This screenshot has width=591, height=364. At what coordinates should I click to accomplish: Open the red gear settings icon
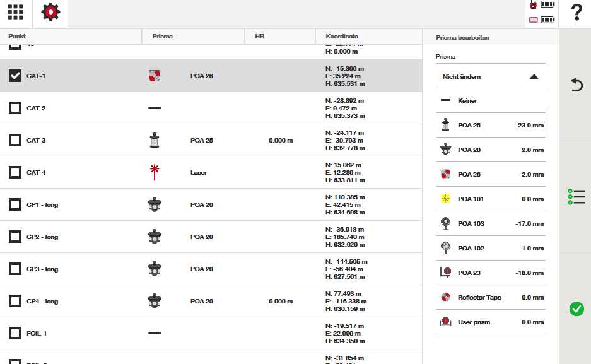[x=50, y=13]
